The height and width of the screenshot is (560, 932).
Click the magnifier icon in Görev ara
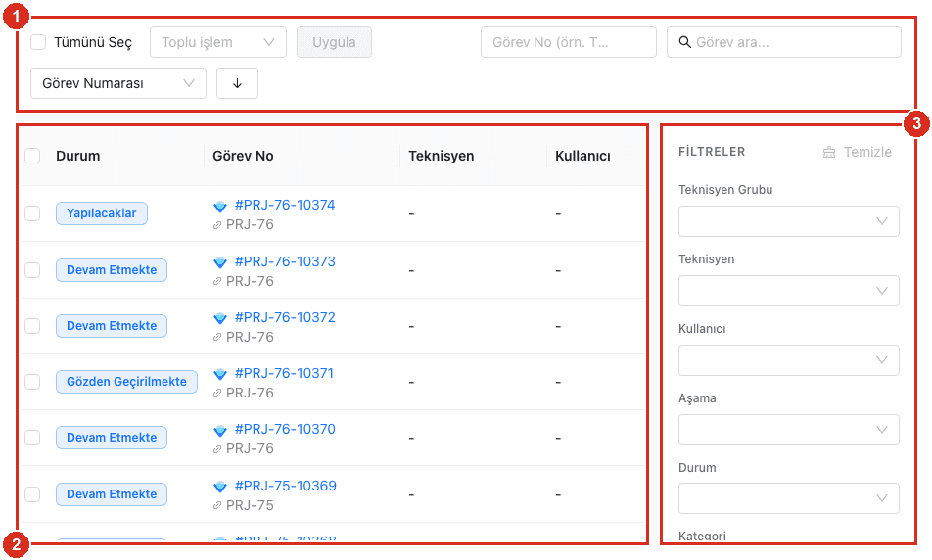(684, 42)
